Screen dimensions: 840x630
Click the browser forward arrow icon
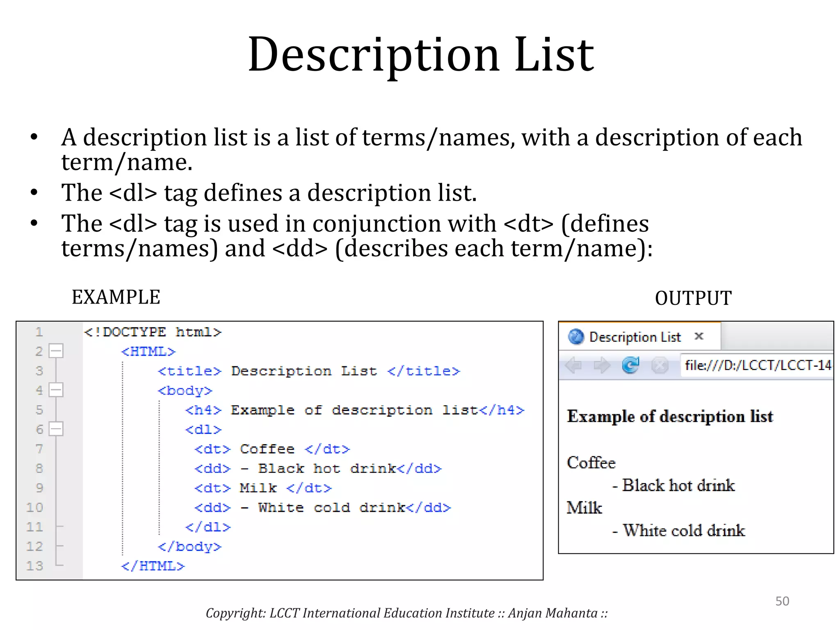(602, 365)
